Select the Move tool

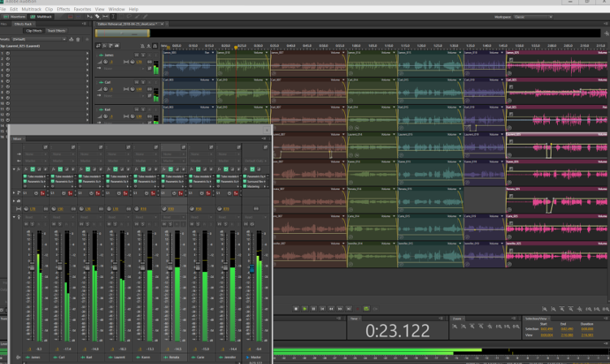89,17
